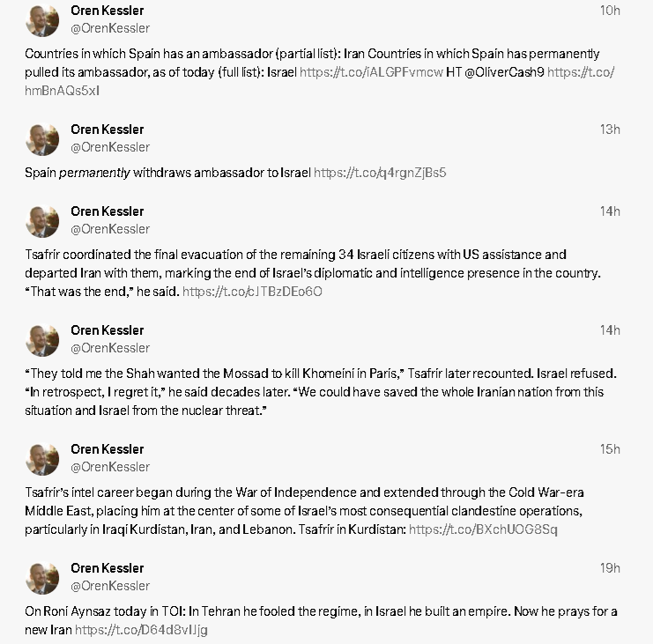Viewport: 653px width, 644px height.
Task: Click avatar on the 19h Roni Aynsaz tweet
Action: [42, 577]
